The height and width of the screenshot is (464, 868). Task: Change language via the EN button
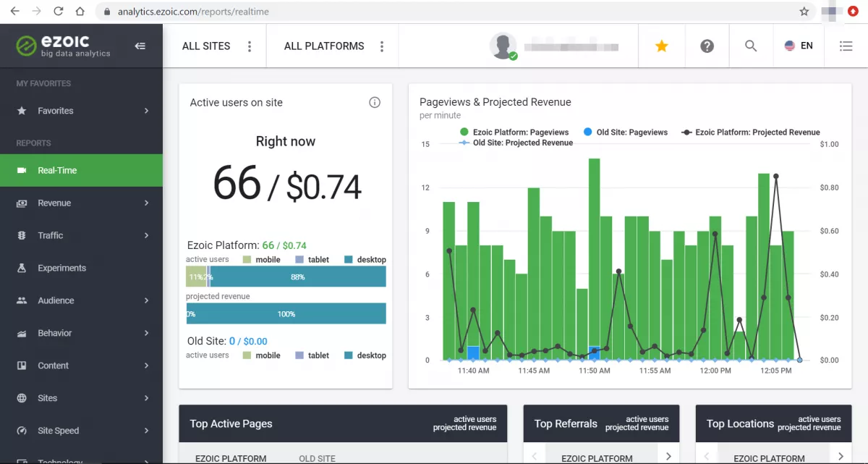click(x=799, y=46)
